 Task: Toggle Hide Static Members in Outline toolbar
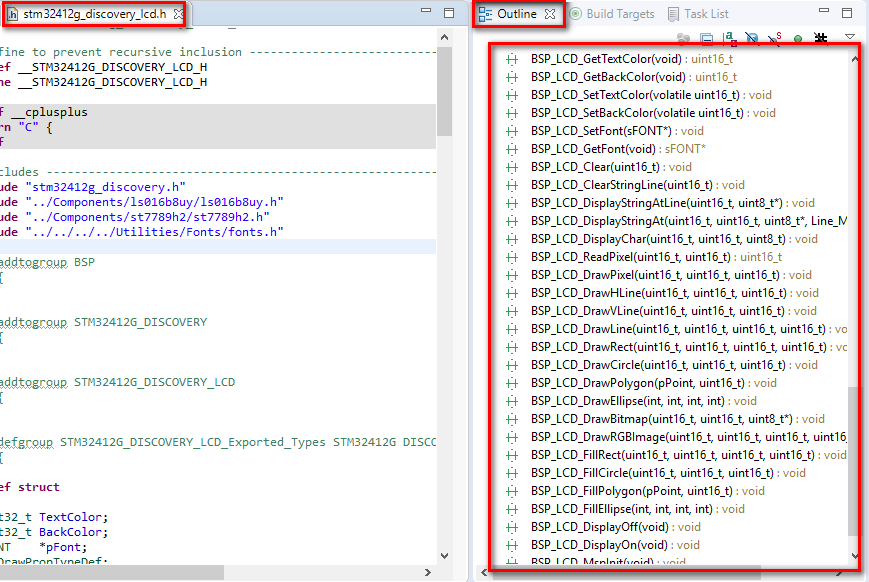[x=775, y=38]
